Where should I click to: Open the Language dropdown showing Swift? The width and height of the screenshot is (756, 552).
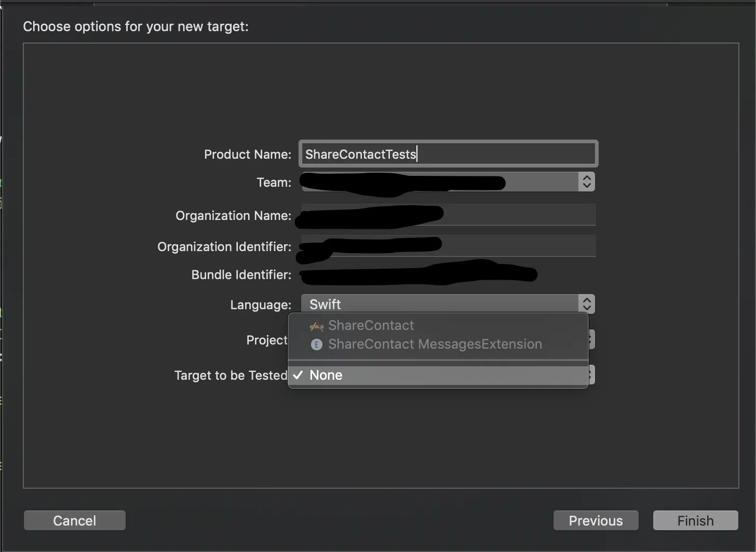click(448, 304)
